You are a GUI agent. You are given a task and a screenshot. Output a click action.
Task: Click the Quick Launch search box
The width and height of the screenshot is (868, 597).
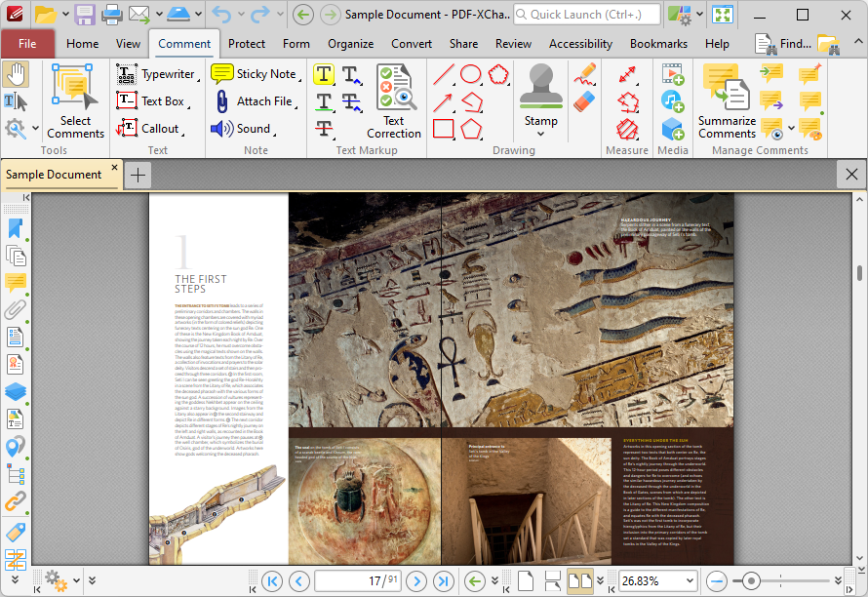pyautogui.click(x=587, y=15)
